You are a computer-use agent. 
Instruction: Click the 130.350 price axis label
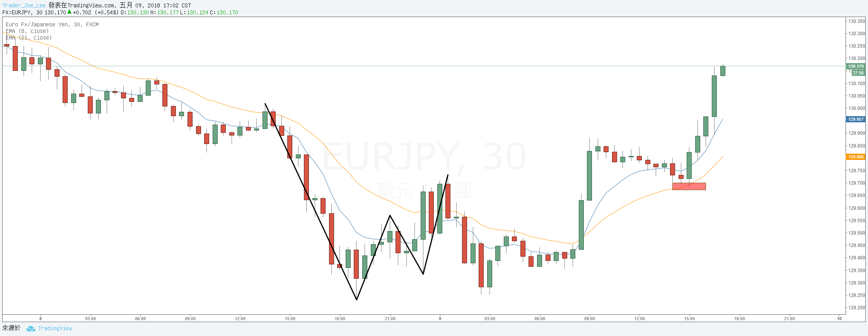coord(856,21)
